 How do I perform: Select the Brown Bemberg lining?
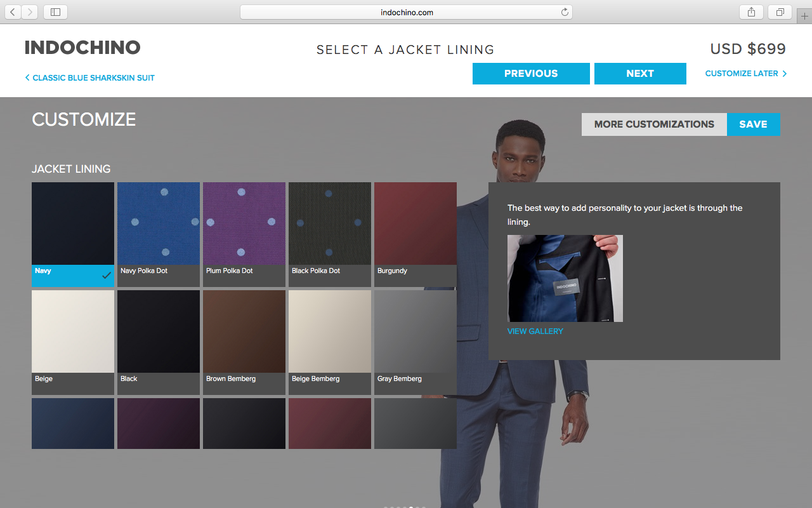click(244, 342)
